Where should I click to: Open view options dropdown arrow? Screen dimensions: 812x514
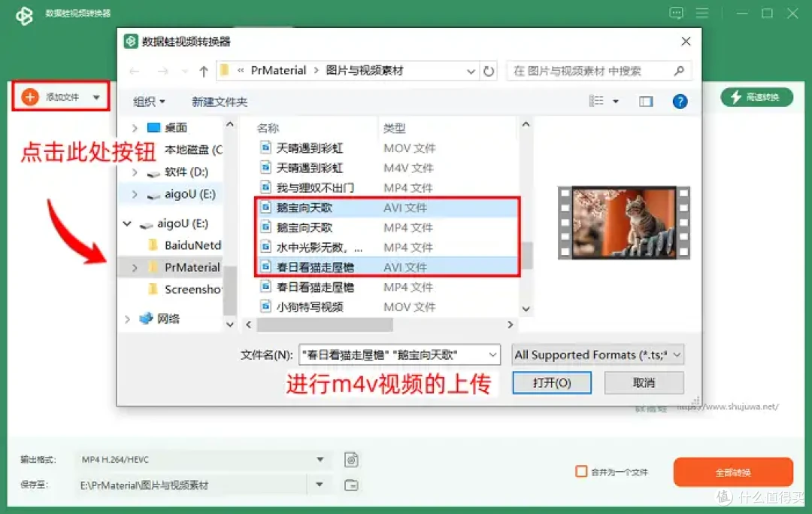pyautogui.click(x=616, y=102)
